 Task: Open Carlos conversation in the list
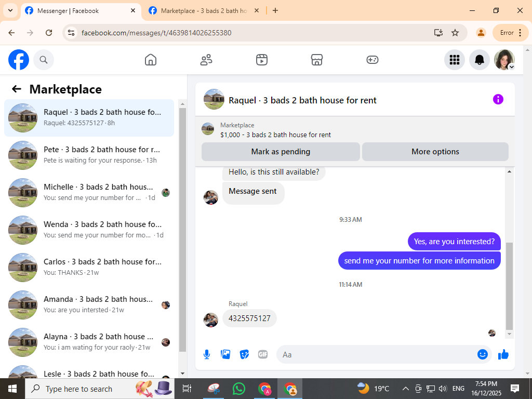tap(89, 267)
